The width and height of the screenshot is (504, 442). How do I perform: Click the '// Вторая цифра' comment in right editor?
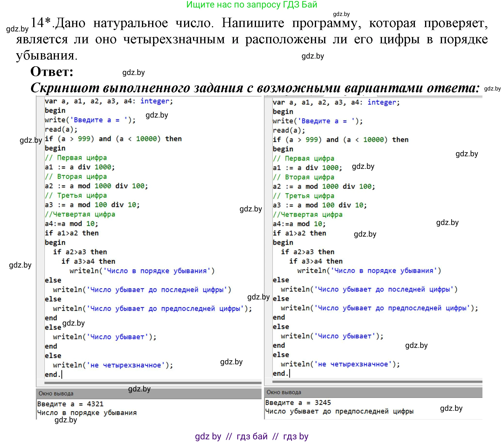click(x=303, y=177)
